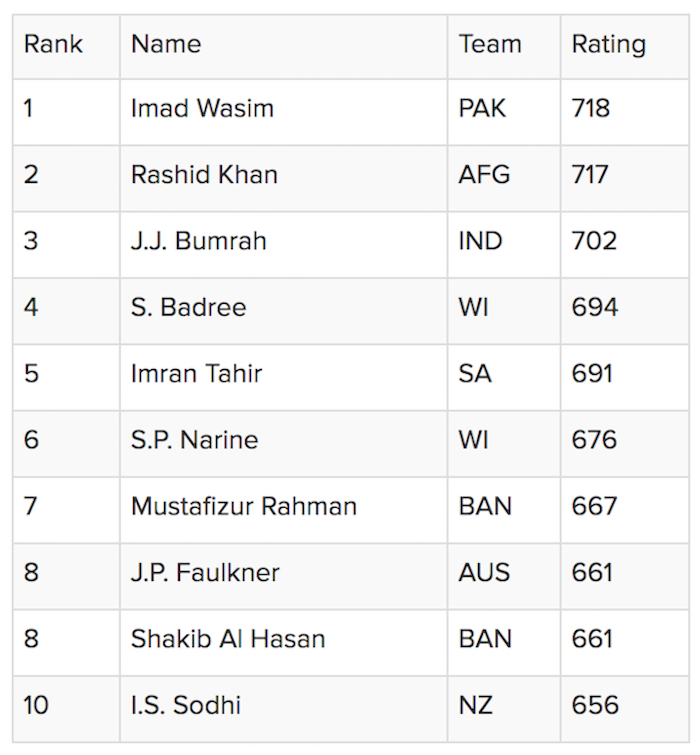Select the S. Badree name cell
Viewport: 700px width, 755px height.
coord(188,307)
